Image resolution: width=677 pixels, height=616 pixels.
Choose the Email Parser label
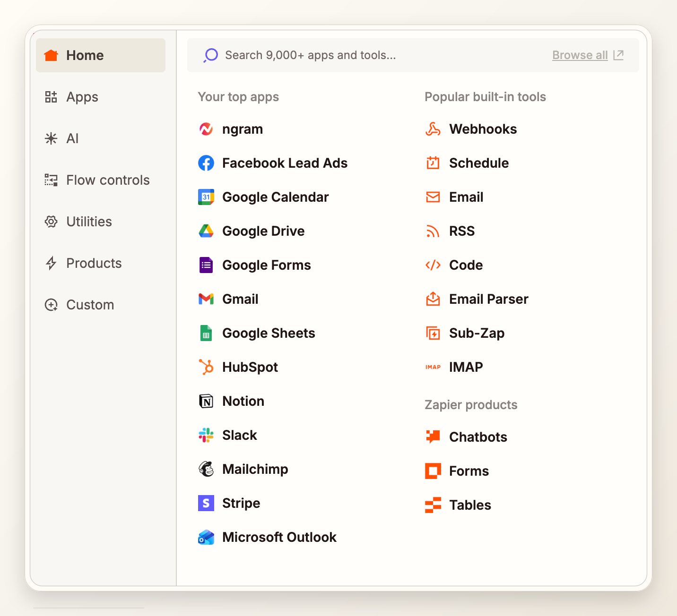(x=489, y=299)
